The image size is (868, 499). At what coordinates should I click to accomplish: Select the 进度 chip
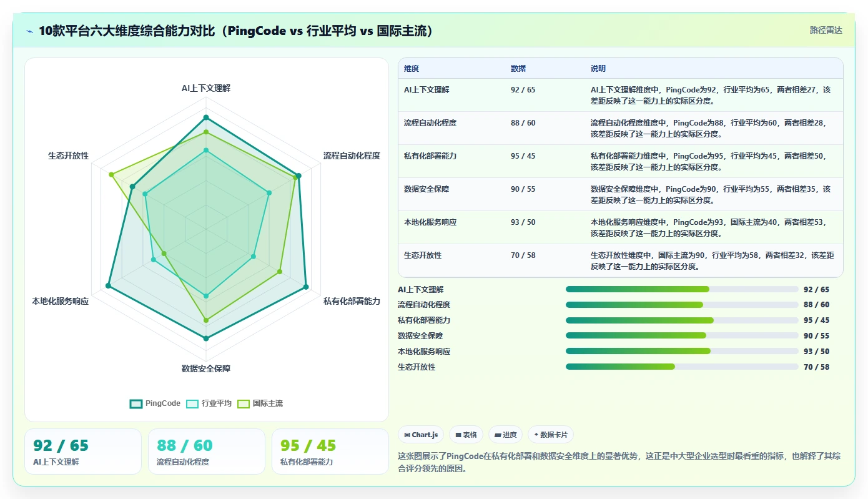coord(505,435)
